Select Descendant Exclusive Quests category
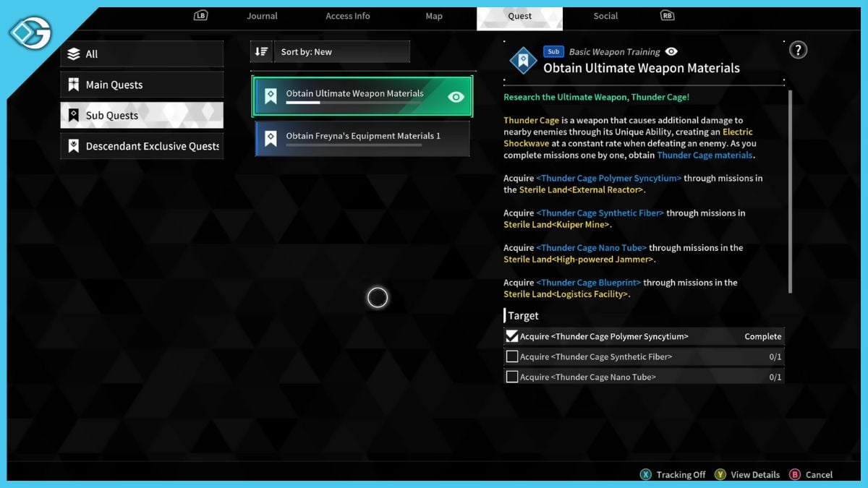The image size is (868, 488). tap(142, 146)
